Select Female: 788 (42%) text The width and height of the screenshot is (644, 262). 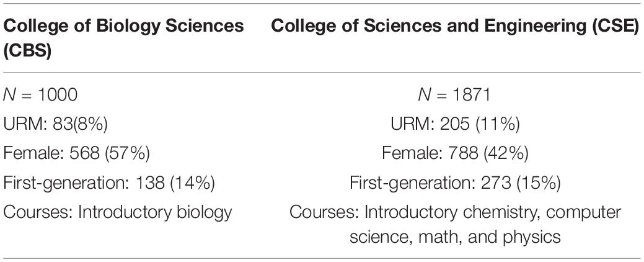[x=455, y=154]
